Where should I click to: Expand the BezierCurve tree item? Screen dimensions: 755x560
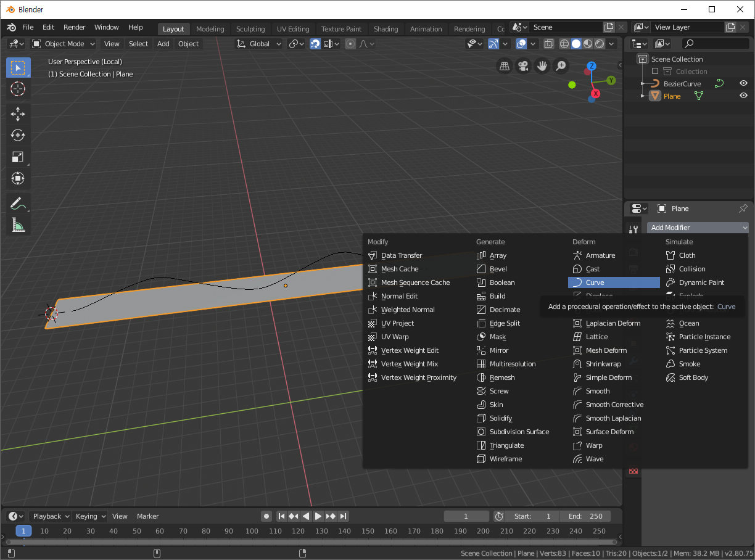pyautogui.click(x=643, y=83)
